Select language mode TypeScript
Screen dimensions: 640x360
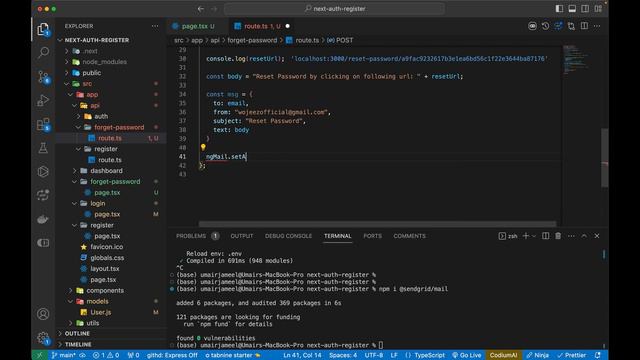(429, 355)
